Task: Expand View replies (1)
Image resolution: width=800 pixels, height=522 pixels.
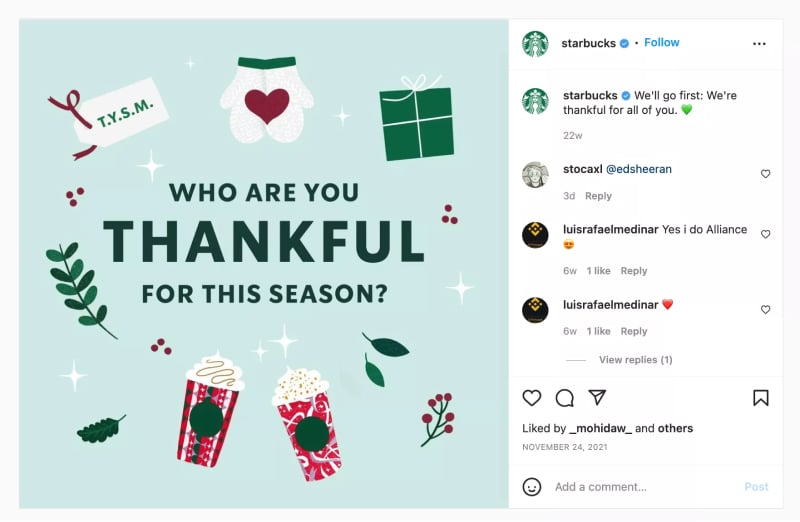Action: pos(636,360)
